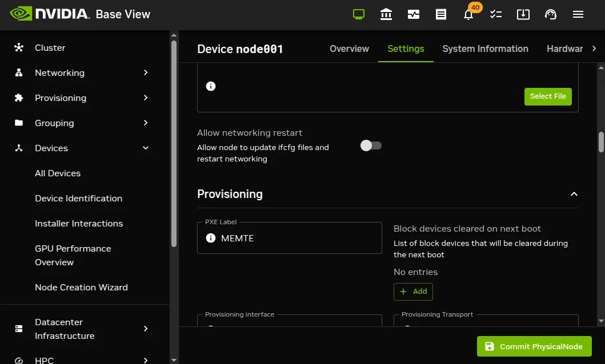
Task: Open notifications bell with 40 badge
Action: point(468,15)
